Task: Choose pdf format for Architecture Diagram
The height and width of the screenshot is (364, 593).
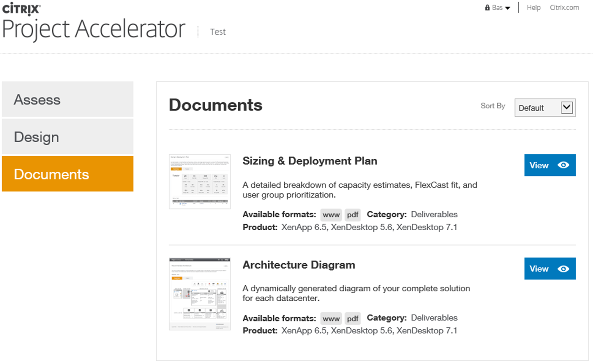Action: click(x=352, y=319)
